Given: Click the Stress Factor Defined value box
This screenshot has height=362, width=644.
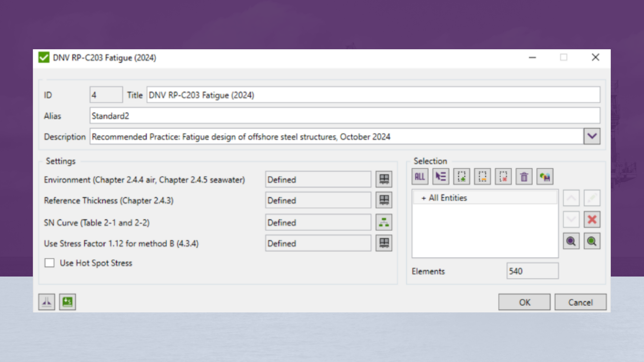Looking at the screenshot, I should [318, 243].
